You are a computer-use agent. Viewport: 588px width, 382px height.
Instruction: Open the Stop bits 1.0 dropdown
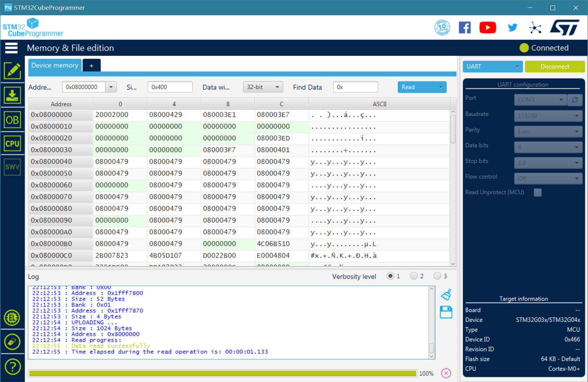pos(548,163)
